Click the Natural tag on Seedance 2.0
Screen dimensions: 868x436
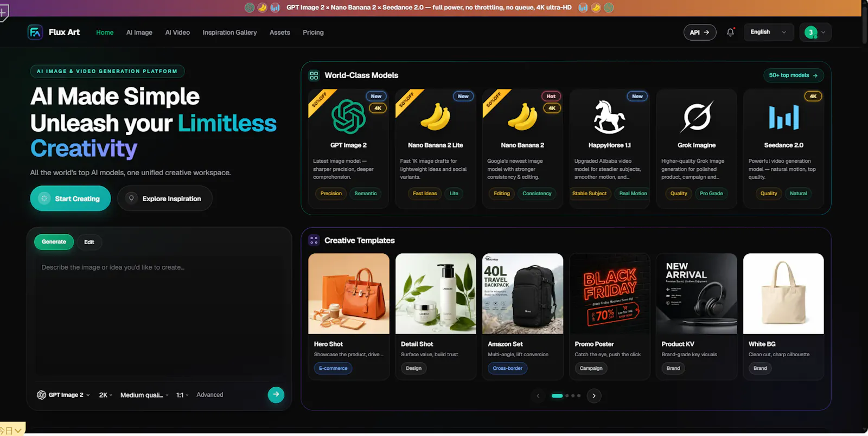pyautogui.click(x=799, y=194)
